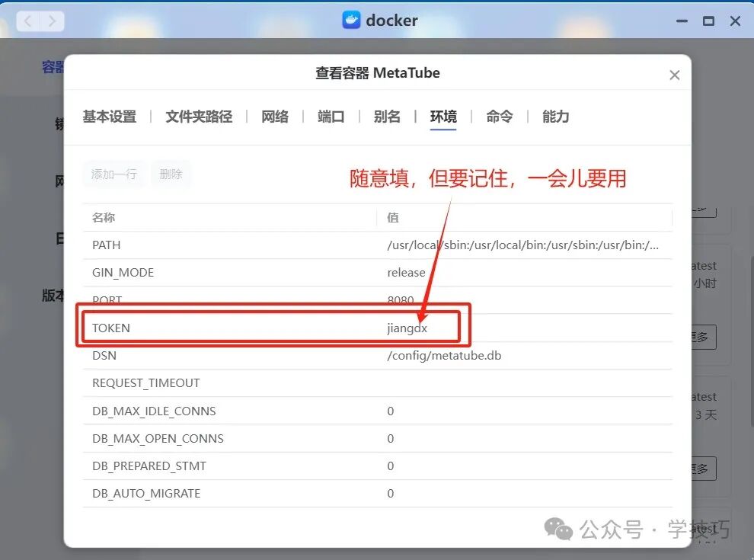The height and width of the screenshot is (560, 754).
Task: Open the 文件夹路径 tab
Action: click(x=199, y=117)
